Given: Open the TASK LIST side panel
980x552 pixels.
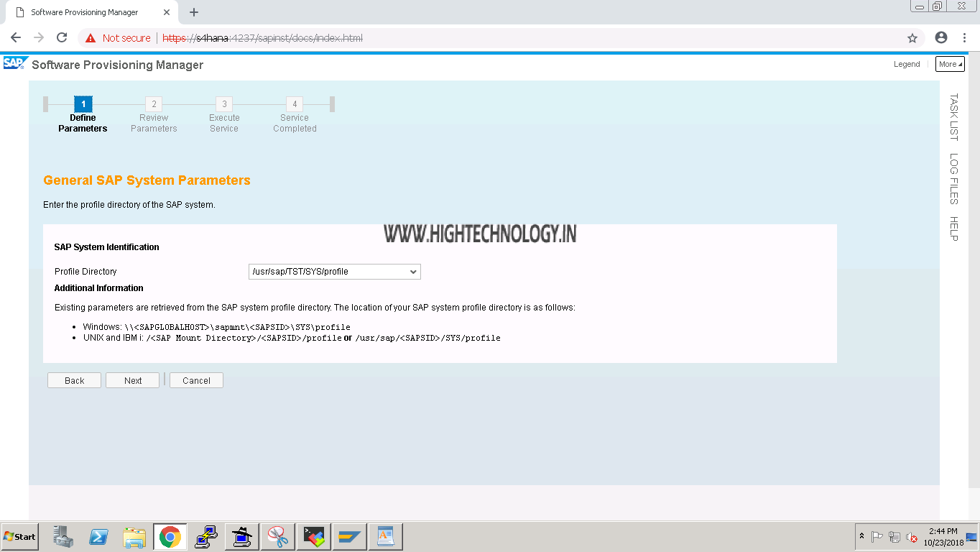Looking at the screenshot, I should (953, 117).
